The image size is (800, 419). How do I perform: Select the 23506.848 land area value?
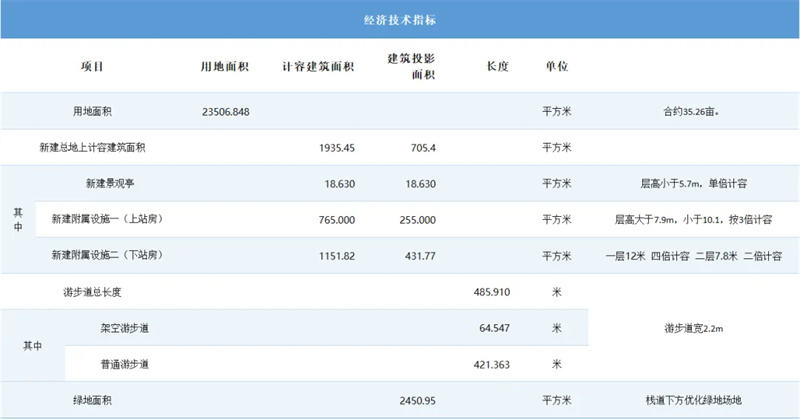tap(225, 111)
